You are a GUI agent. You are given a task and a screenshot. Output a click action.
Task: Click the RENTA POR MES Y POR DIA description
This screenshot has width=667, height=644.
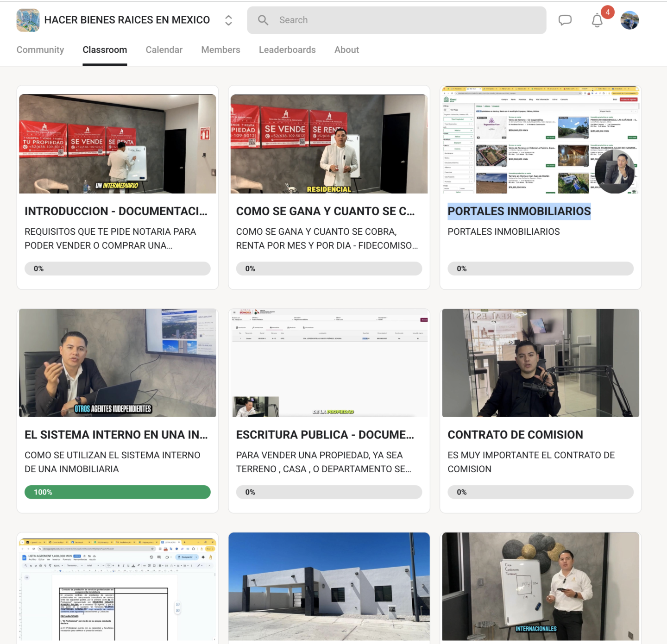[x=327, y=238]
